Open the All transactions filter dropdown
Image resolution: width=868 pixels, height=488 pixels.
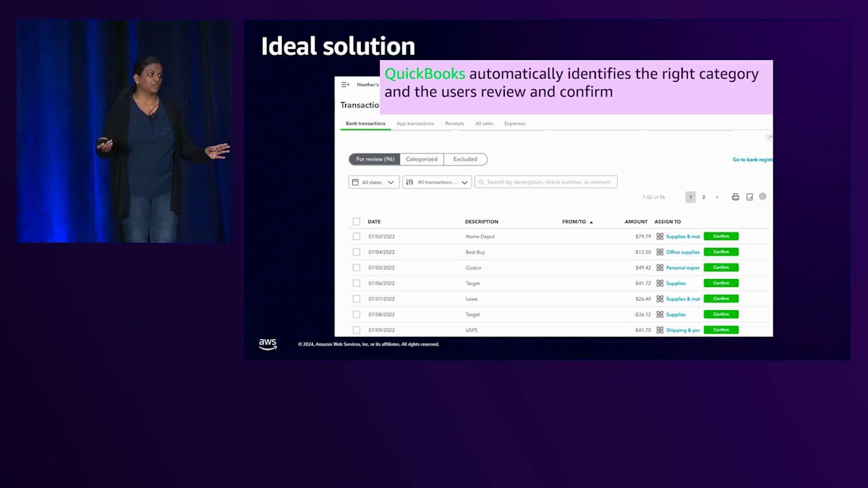(x=437, y=182)
